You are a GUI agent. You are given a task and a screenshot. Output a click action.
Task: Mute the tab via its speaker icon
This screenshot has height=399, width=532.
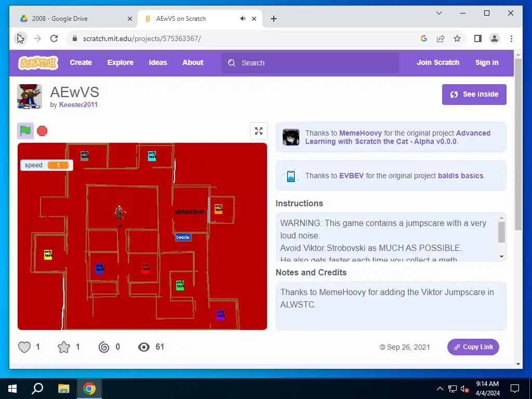click(243, 19)
